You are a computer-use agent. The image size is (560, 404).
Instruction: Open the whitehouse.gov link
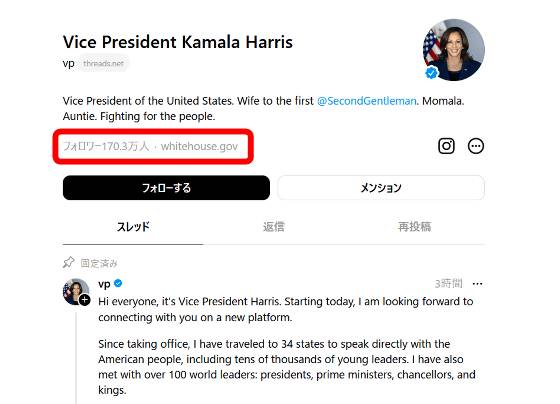click(199, 146)
